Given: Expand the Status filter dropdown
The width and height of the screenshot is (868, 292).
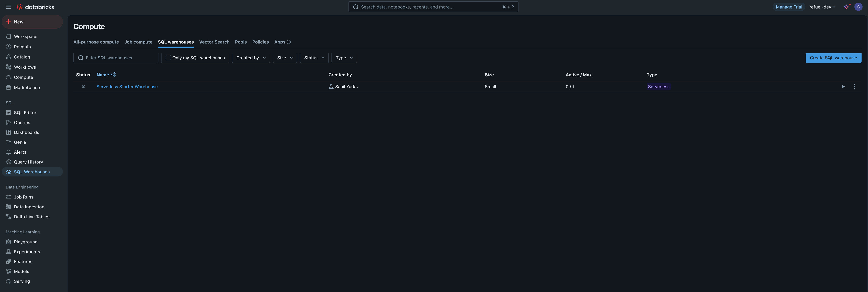Looking at the screenshot, I should (x=314, y=58).
